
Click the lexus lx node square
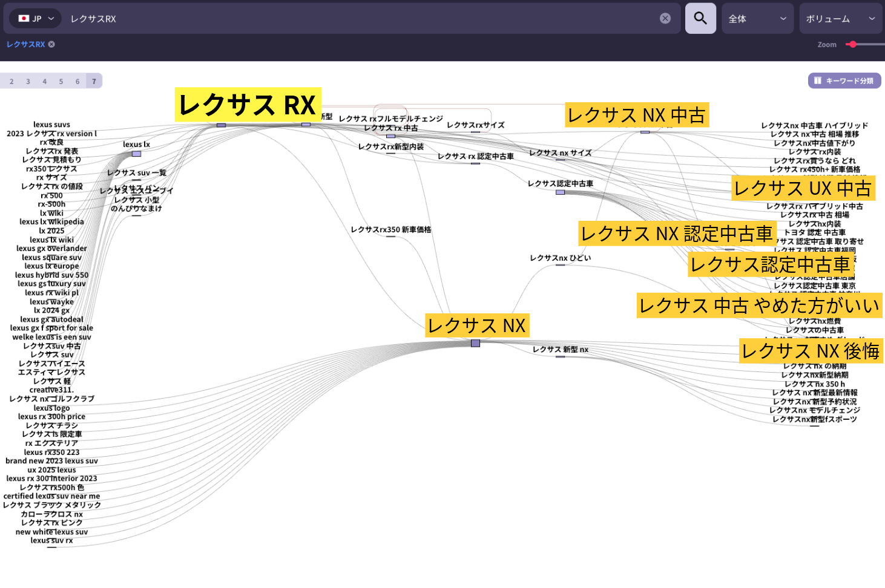(x=137, y=154)
